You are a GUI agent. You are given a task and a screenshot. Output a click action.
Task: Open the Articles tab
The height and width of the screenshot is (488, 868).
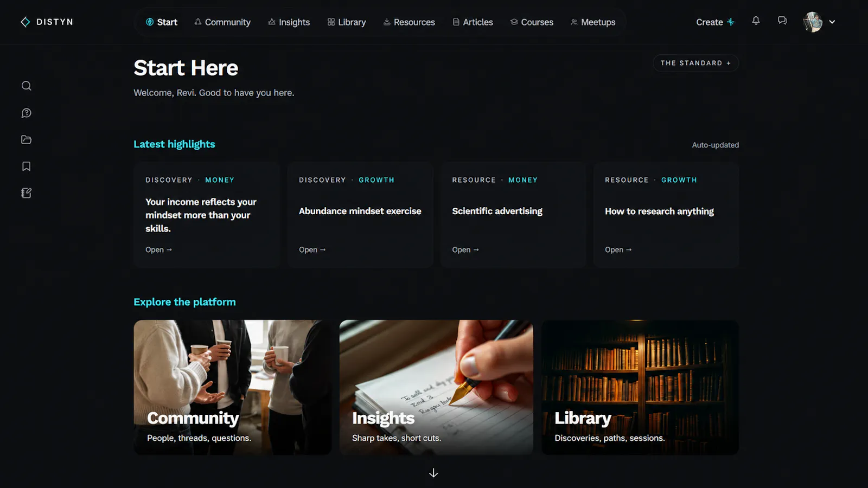pyautogui.click(x=473, y=22)
